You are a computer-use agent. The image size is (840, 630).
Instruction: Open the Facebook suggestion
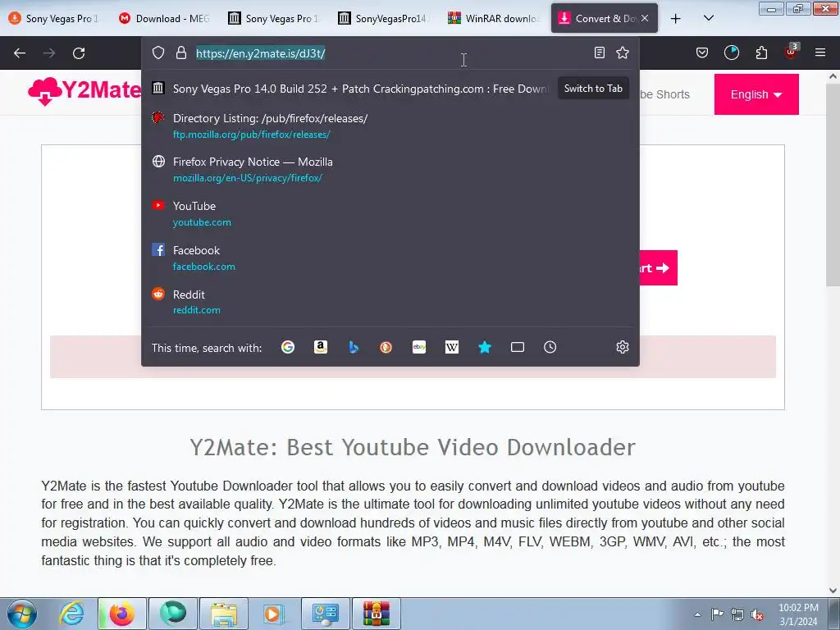coord(390,258)
